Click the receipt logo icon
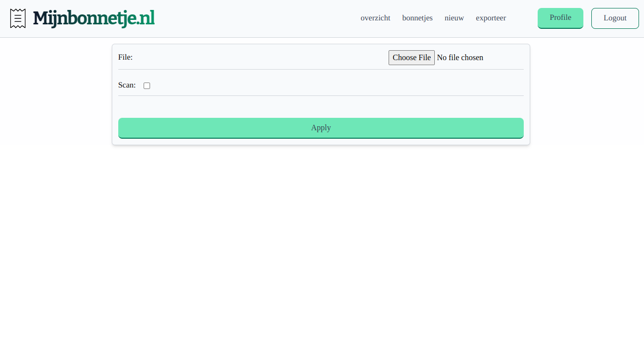This screenshot has width=644, height=350. [18, 18]
